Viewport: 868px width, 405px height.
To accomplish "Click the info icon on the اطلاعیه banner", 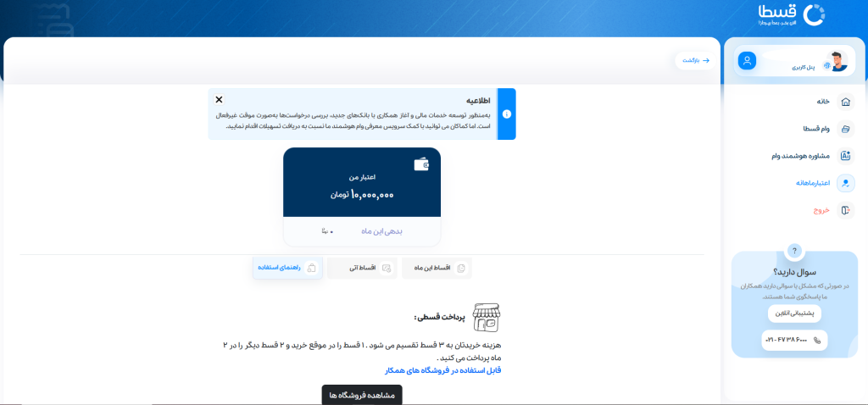I will 507,114.
